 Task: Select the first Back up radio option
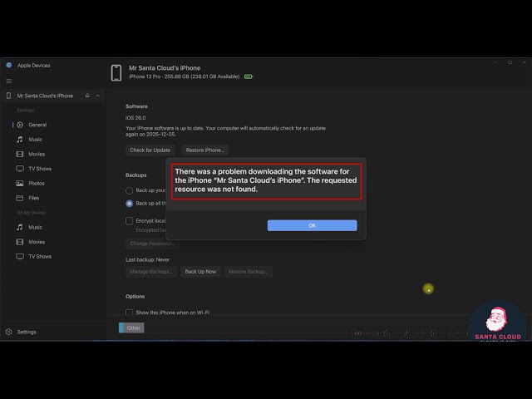point(130,190)
